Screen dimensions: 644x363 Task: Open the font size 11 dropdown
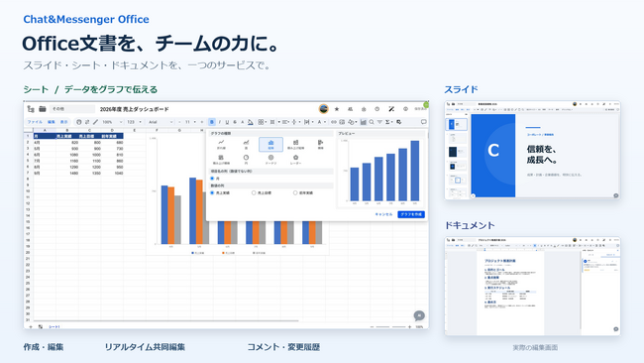[189, 122]
